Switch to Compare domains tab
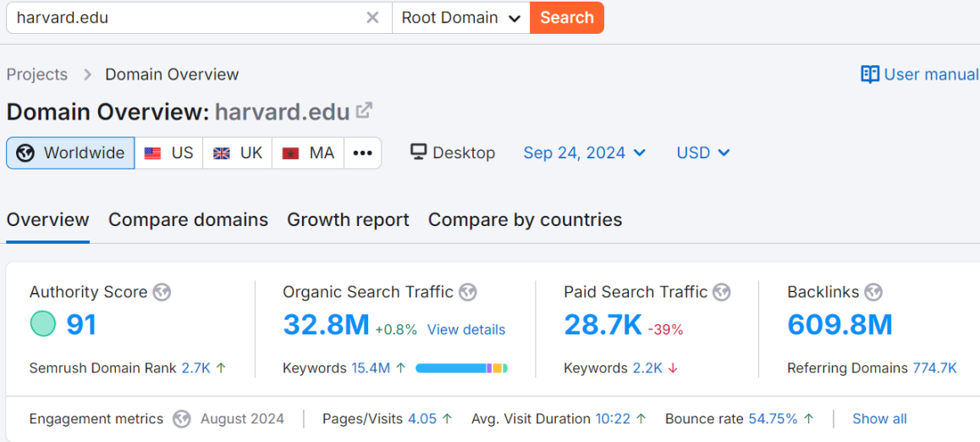This screenshot has height=442, width=980. (x=188, y=220)
